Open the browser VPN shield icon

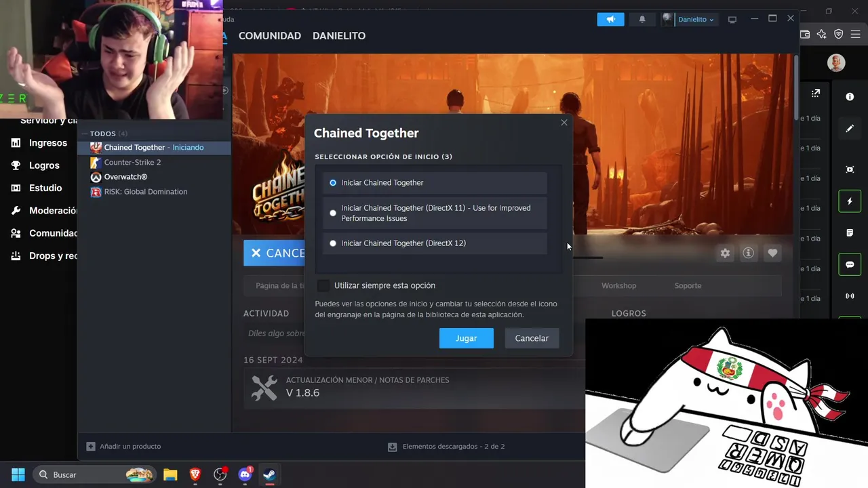839,34
